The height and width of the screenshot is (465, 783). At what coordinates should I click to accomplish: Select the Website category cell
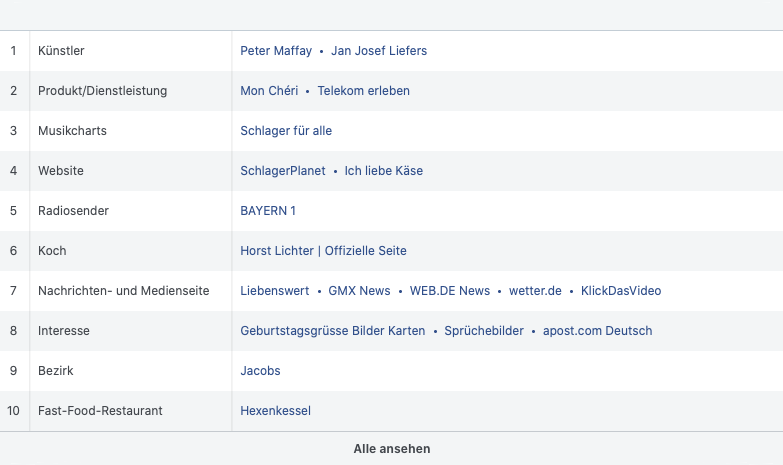tap(131, 171)
